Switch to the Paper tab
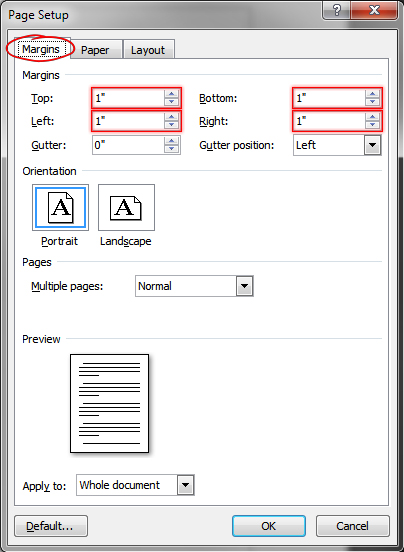This screenshot has width=404, height=552. pyautogui.click(x=95, y=50)
